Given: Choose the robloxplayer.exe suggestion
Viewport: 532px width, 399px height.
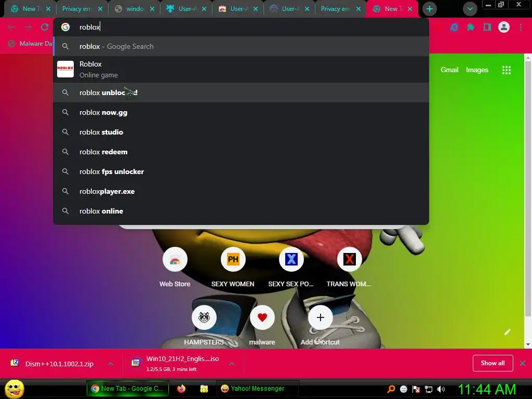Looking at the screenshot, I should (x=241, y=191).
